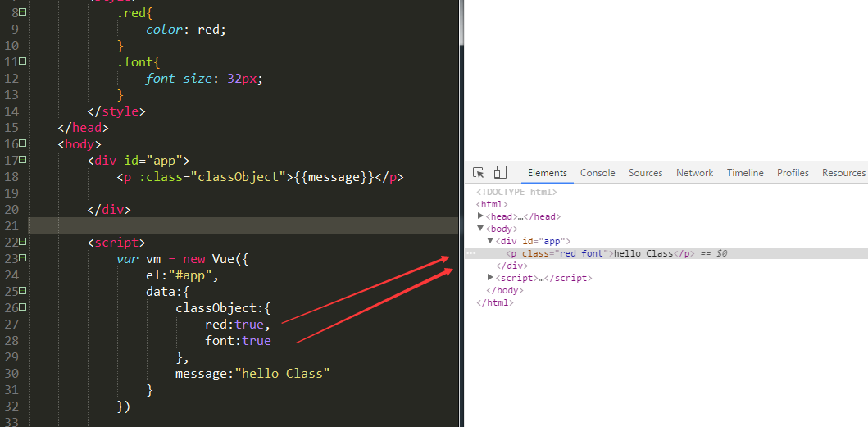Screen dimensions: 868x427
Task: Toggle the device toolbar icon
Action: [500, 173]
